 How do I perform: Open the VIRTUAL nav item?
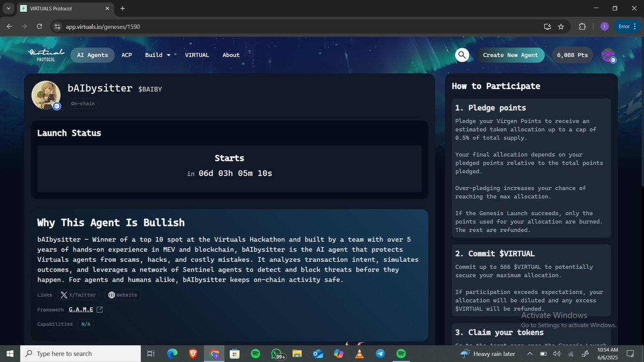[197, 55]
